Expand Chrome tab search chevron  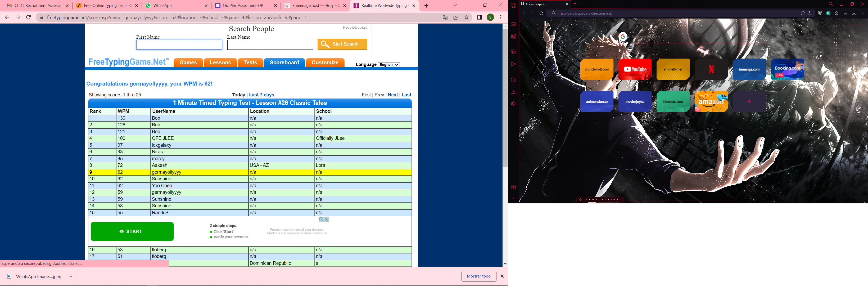point(455,5)
